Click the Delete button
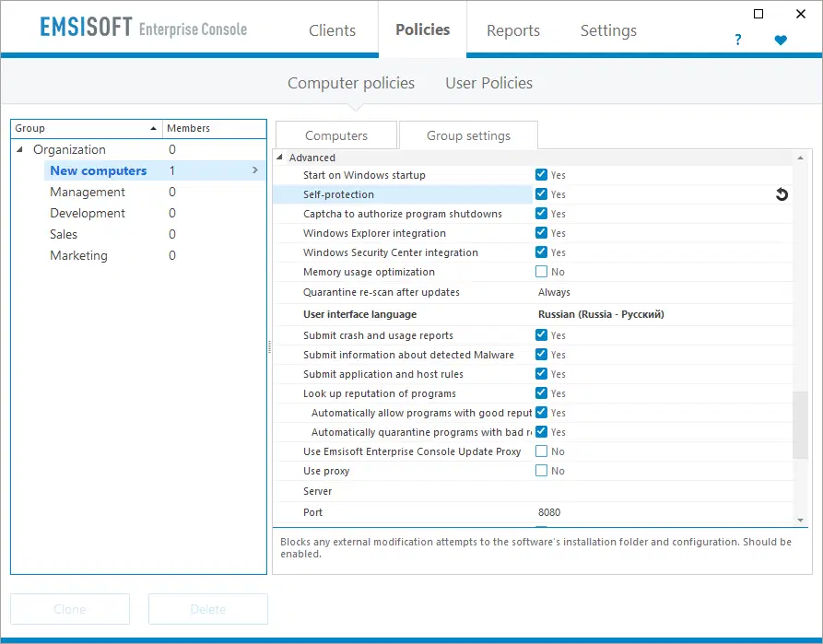Viewport: 823px width, 644px height. 208,609
